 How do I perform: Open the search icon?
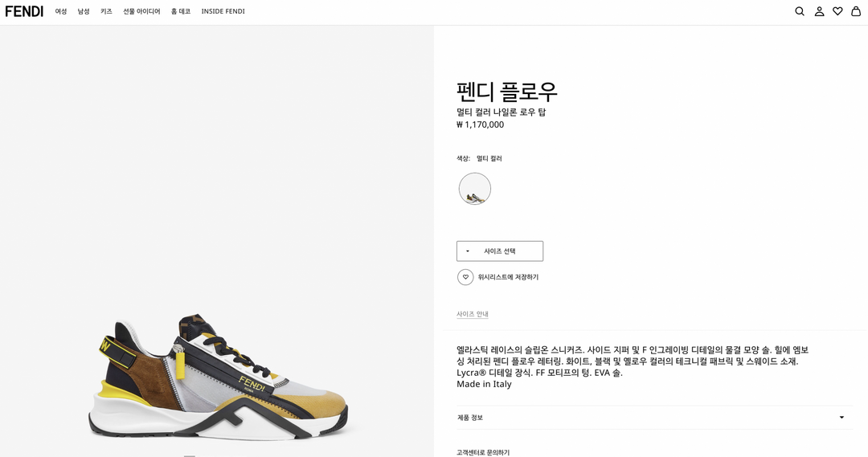point(800,11)
